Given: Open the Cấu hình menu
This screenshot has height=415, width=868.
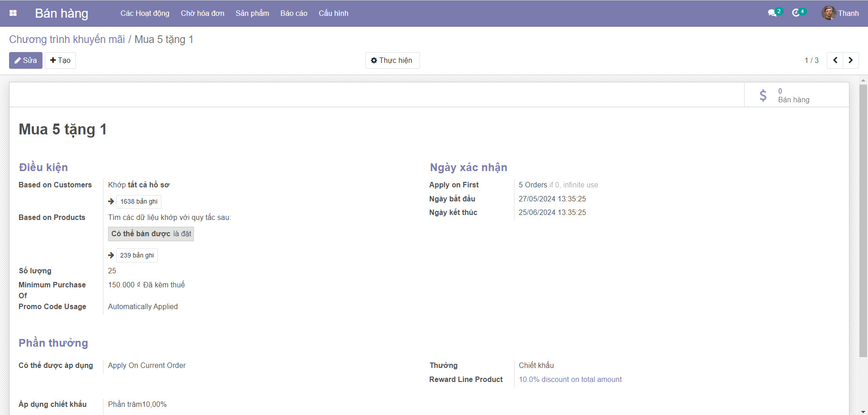Looking at the screenshot, I should pyautogui.click(x=333, y=13).
